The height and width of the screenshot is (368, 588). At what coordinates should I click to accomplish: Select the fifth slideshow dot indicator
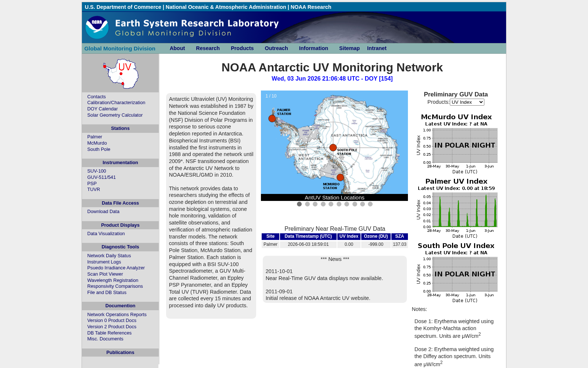pos(331,204)
